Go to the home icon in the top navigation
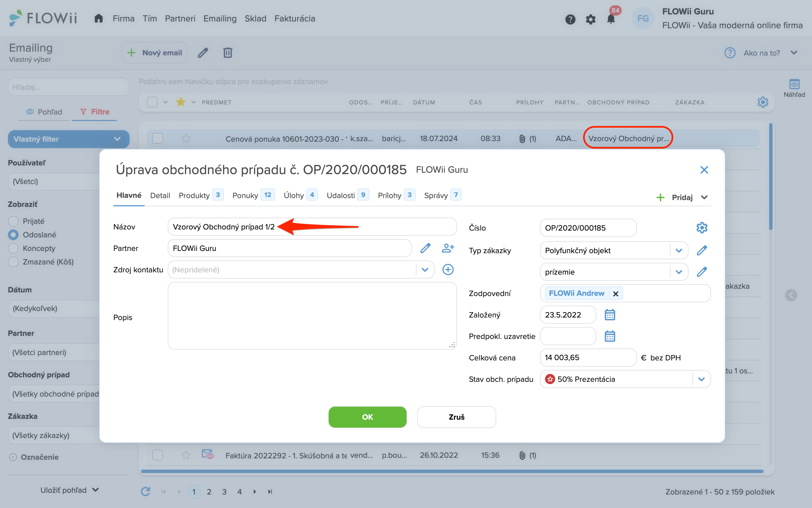 coord(98,18)
